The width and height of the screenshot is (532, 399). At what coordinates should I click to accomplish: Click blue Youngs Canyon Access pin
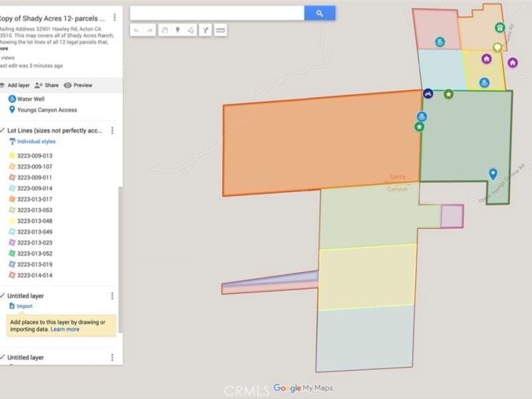coord(493,174)
